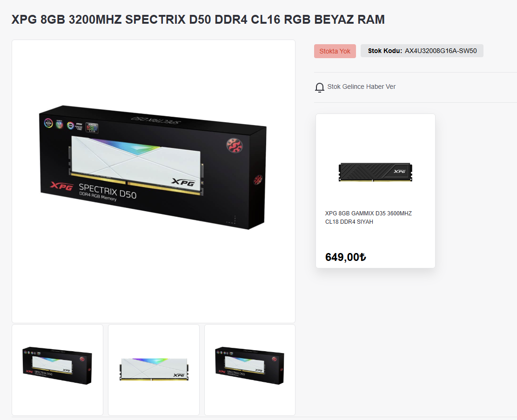The height and width of the screenshot is (420, 517).
Task: Open the XPG 8GB GAMMIX D35 product link
Action: (x=368, y=218)
